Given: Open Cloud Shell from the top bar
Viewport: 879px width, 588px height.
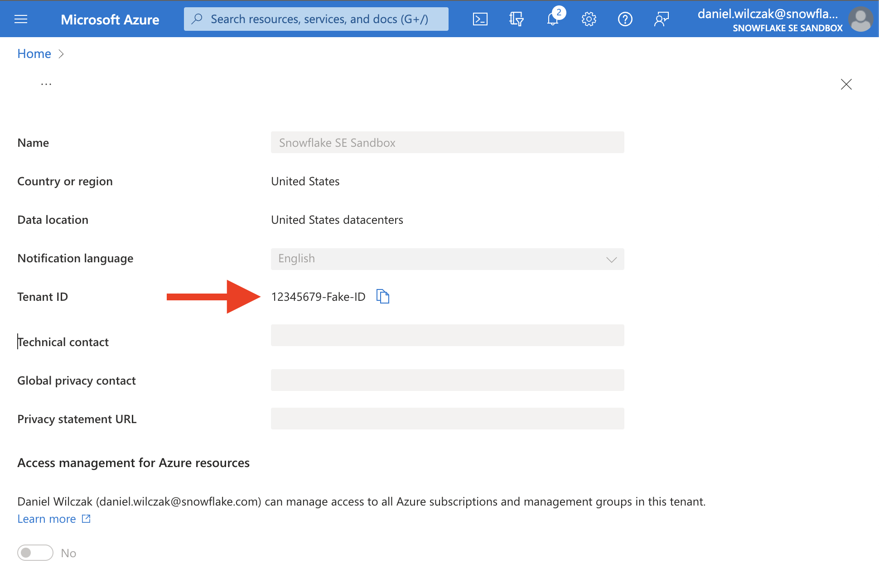Looking at the screenshot, I should pos(480,19).
